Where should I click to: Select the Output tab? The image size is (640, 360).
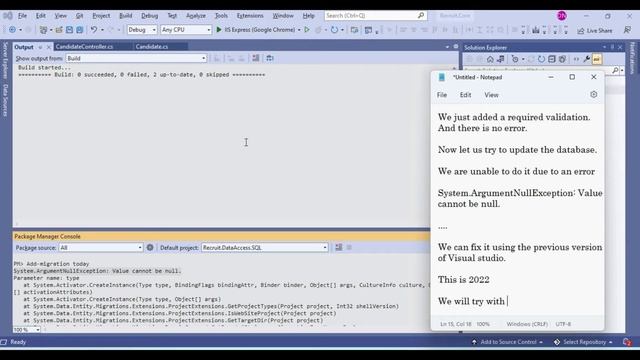click(24, 47)
